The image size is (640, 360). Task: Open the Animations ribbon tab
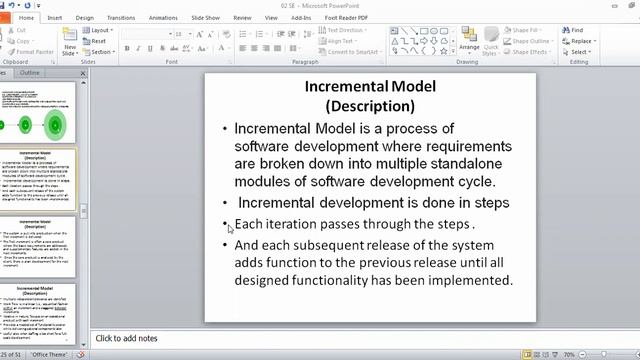(163, 18)
